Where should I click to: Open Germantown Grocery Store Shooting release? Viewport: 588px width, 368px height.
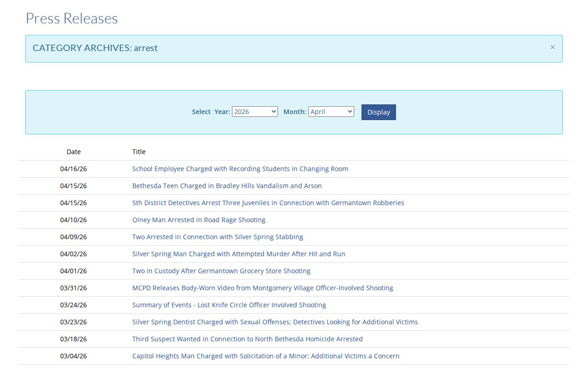(221, 271)
